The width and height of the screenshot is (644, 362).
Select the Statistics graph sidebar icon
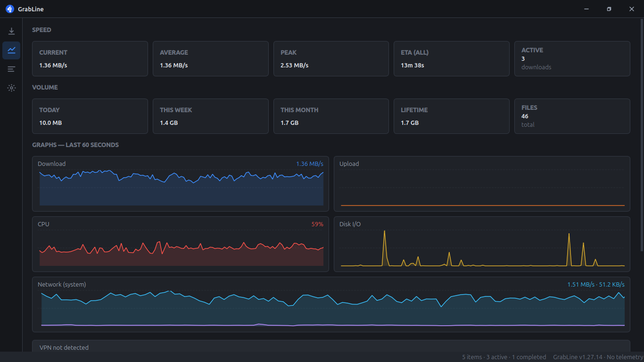click(x=11, y=50)
